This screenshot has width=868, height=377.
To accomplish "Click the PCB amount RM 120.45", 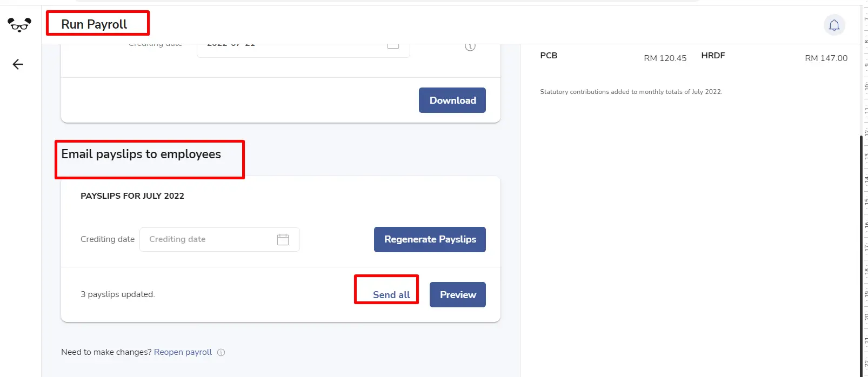I will tap(665, 58).
